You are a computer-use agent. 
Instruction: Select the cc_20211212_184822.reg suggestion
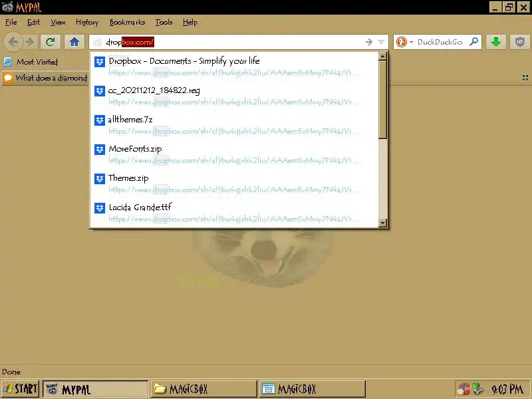tap(234, 96)
